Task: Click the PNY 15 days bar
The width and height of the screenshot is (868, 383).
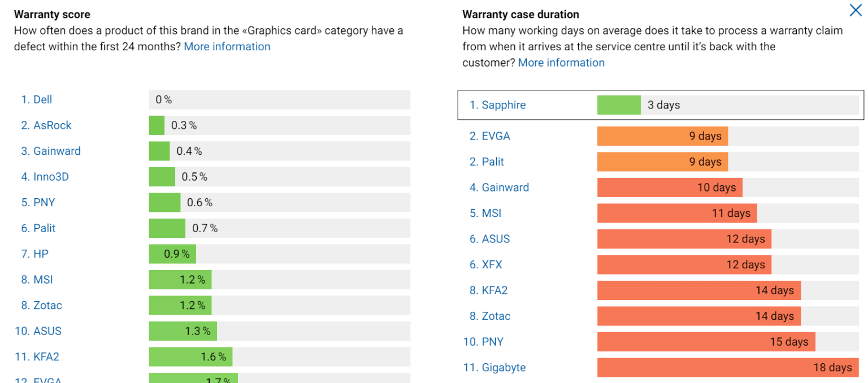Action: tap(705, 342)
